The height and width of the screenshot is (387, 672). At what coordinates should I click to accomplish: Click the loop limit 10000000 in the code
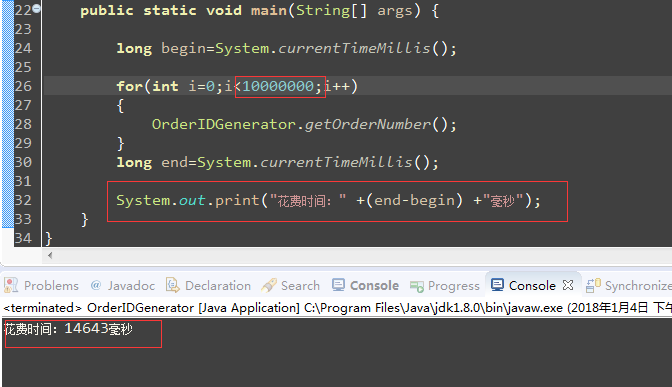(x=278, y=86)
